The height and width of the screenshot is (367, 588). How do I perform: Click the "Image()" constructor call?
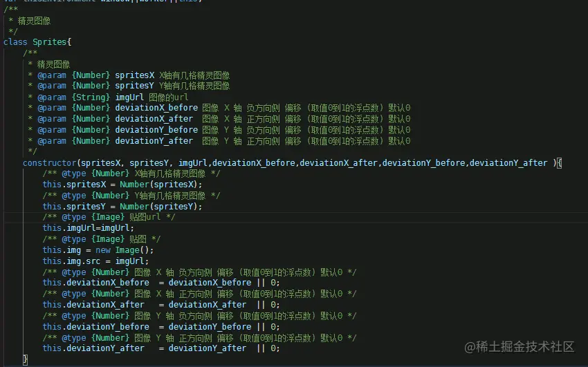(132, 250)
